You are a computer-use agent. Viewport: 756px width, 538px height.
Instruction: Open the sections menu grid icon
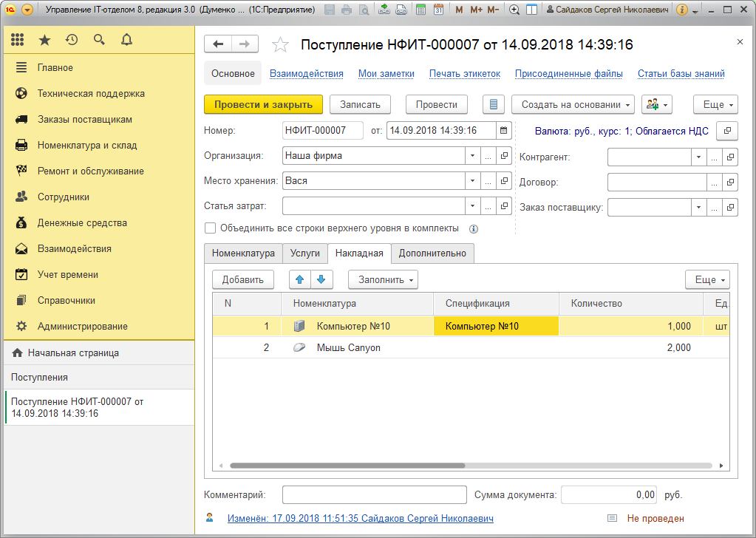click(17, 40)
